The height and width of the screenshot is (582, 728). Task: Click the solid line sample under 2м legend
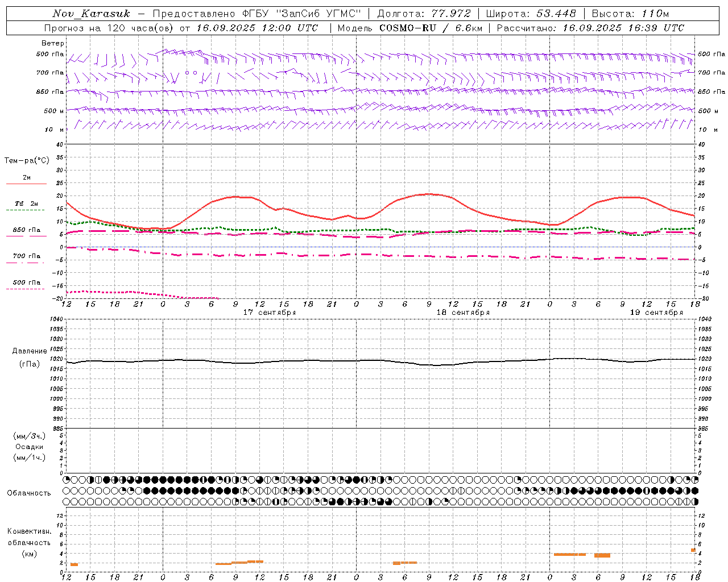point(26,184)
